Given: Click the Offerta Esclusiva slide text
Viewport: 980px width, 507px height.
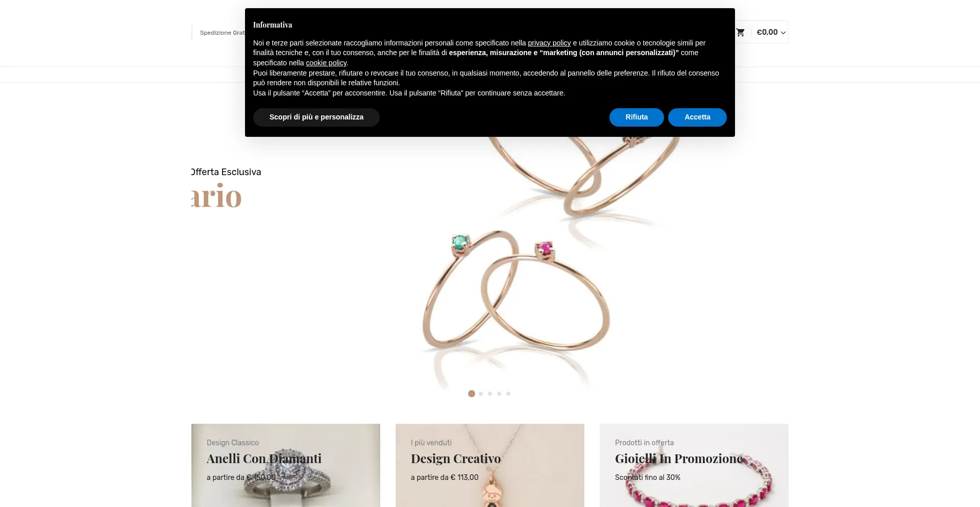Looking at the screenshot, I should (226, 172).
